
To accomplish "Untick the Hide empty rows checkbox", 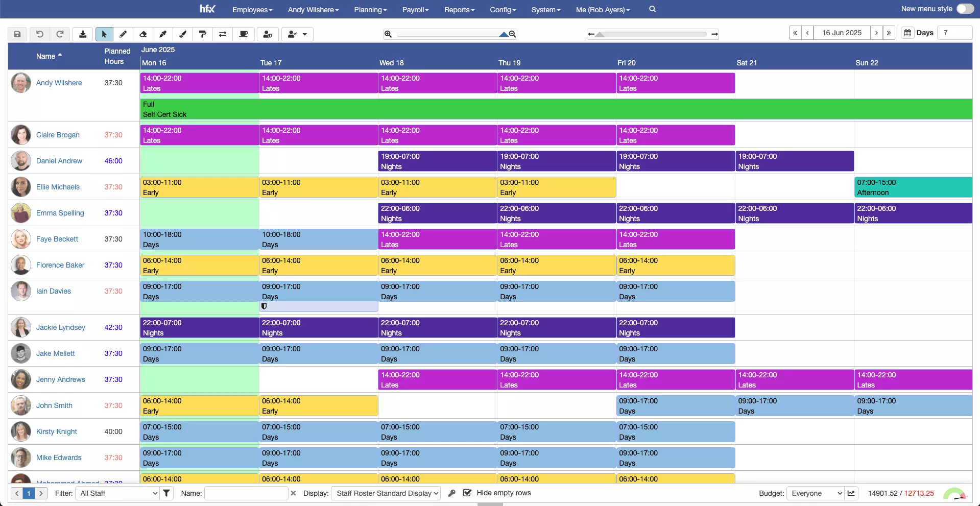I will (x=467, y=493).
